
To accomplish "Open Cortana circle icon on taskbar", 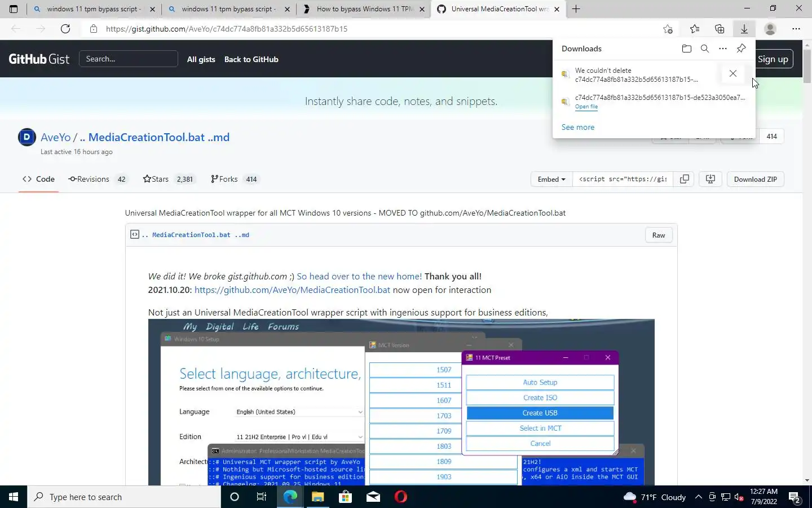I will (235, 497).
